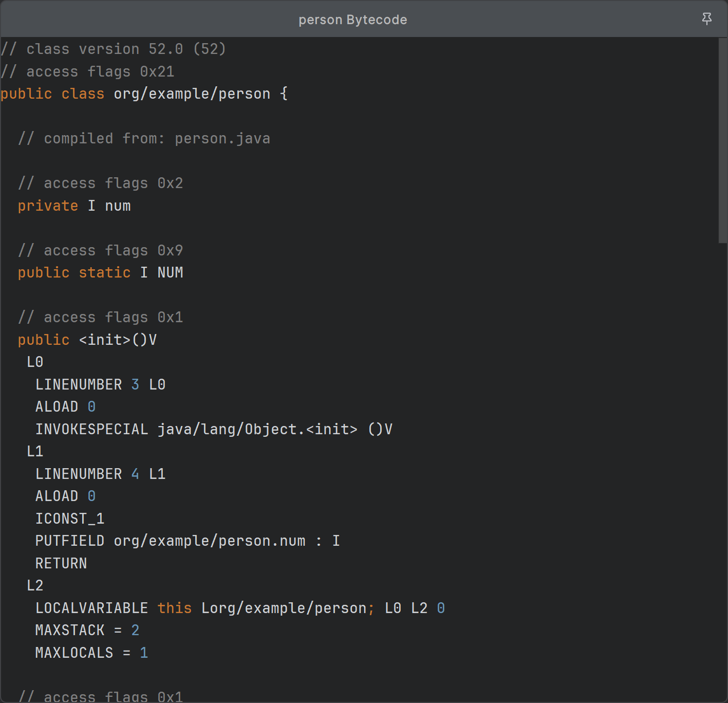The width and height of the screenshot is (728, 703).
Task: Click the 'ICONST_1' instruction
Action: click(70, 519)
